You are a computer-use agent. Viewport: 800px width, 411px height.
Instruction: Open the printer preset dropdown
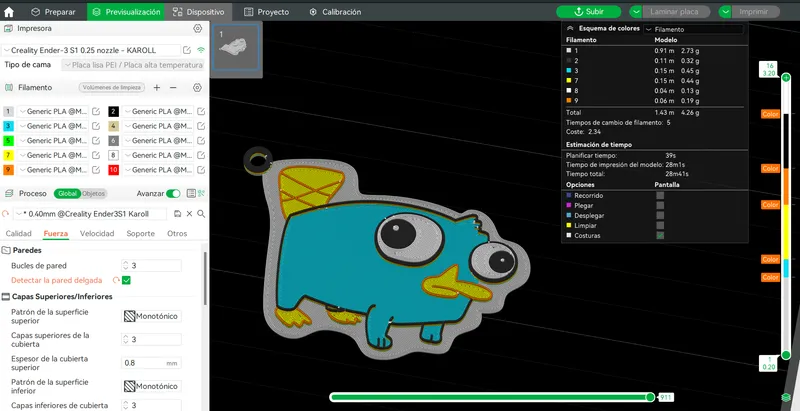[91, 50]
